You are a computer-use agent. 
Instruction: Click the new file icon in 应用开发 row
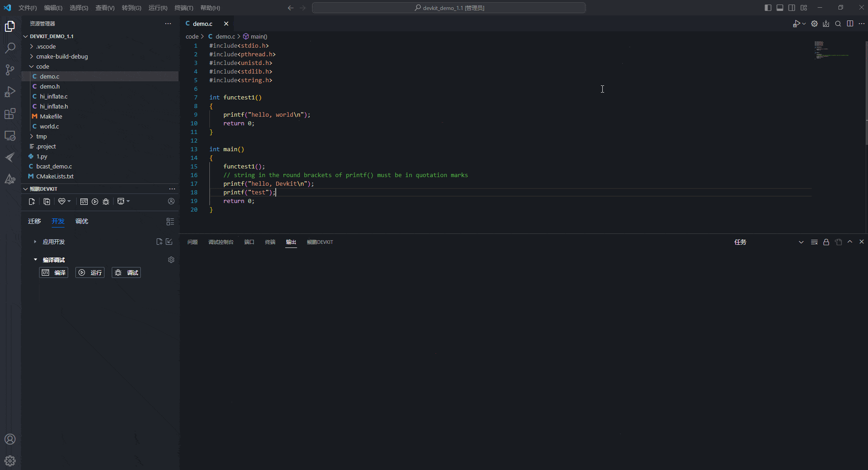click(x=159, y=242)
